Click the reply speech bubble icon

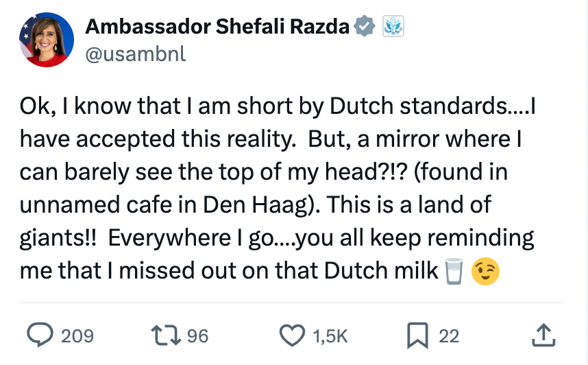(x=42, y=335)
